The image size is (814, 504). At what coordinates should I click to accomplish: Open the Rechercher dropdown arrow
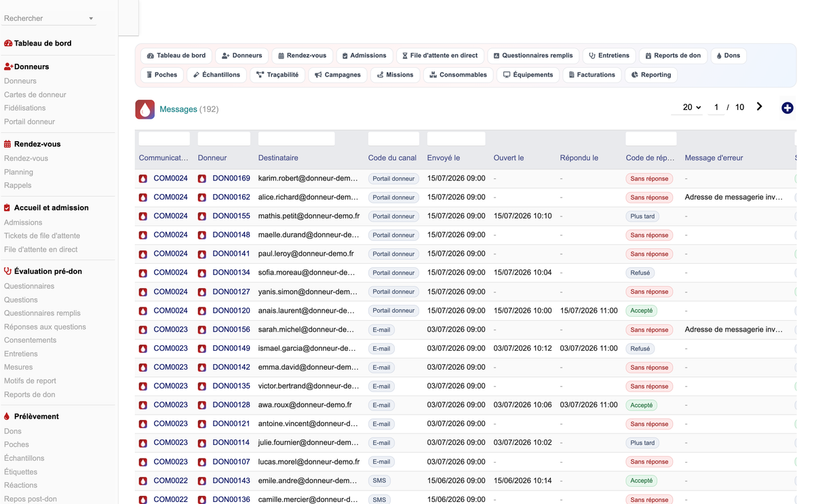91,19
